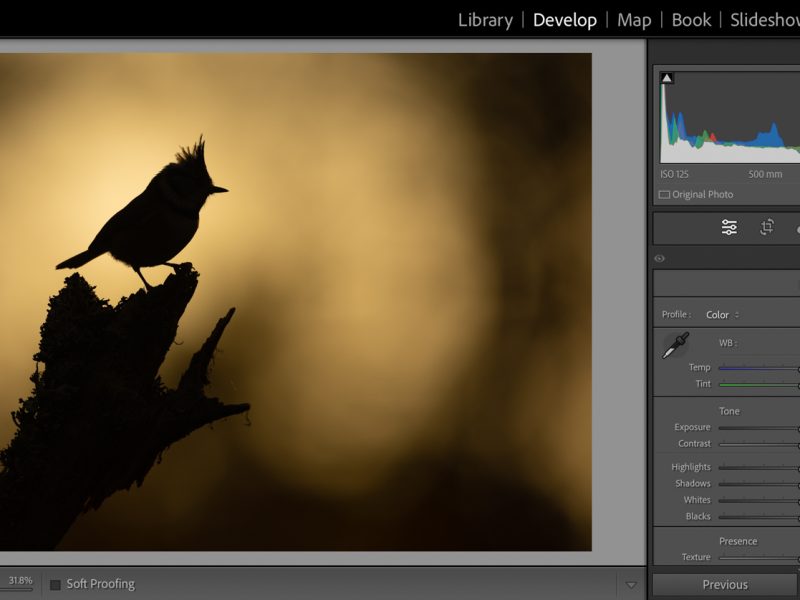Enable the Soft Proofing checkbox
The image size is (800, 600).
(x=56, y=584)
